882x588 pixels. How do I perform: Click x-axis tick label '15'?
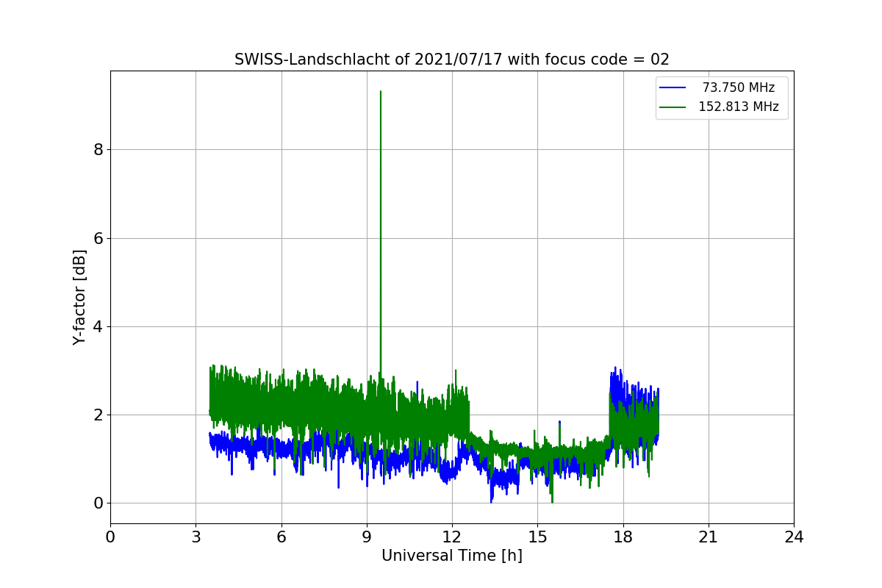click(x=537, y=537)
